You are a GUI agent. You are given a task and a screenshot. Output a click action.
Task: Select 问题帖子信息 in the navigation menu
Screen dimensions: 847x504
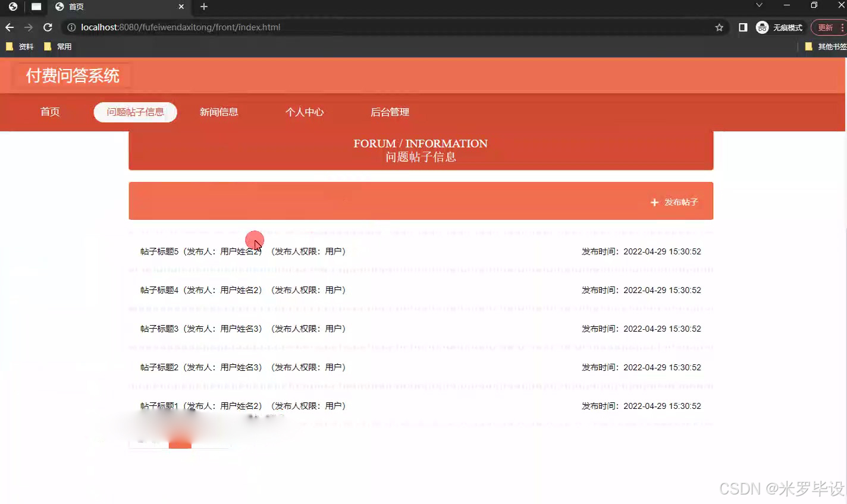136,112
